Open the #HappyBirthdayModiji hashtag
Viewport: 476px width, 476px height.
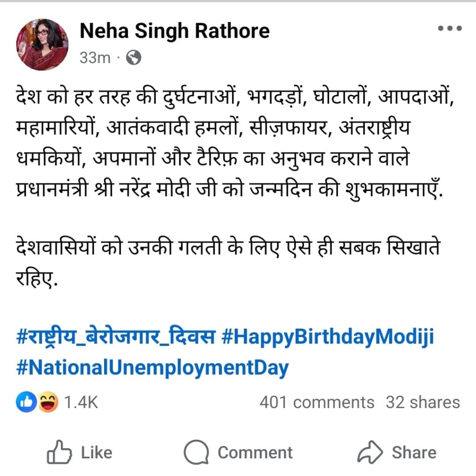pos(328,337)
